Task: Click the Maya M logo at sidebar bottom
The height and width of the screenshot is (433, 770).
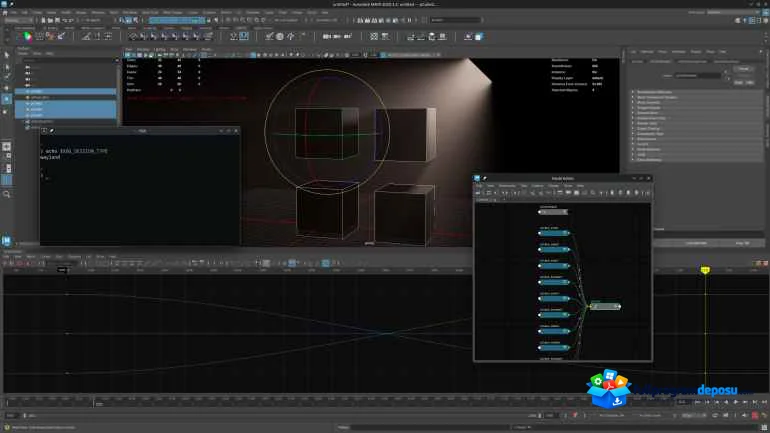Action: pyautogui.click(x=6, y=241)
